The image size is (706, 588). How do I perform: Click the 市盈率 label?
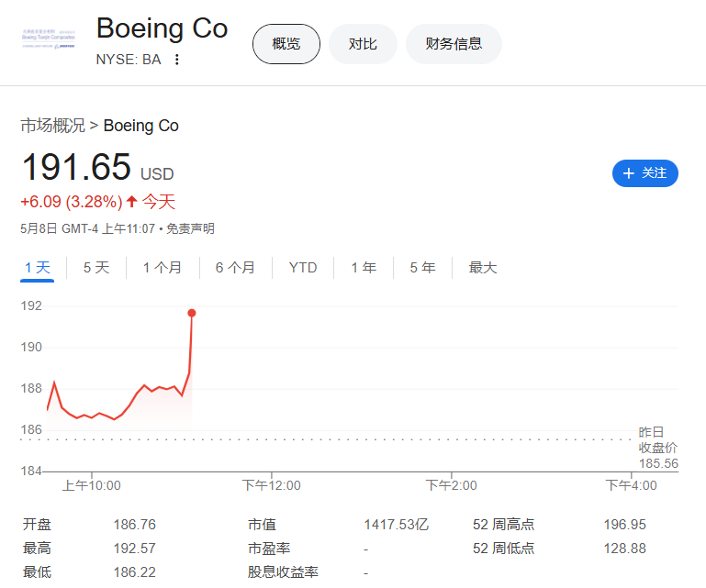(269, 549)
